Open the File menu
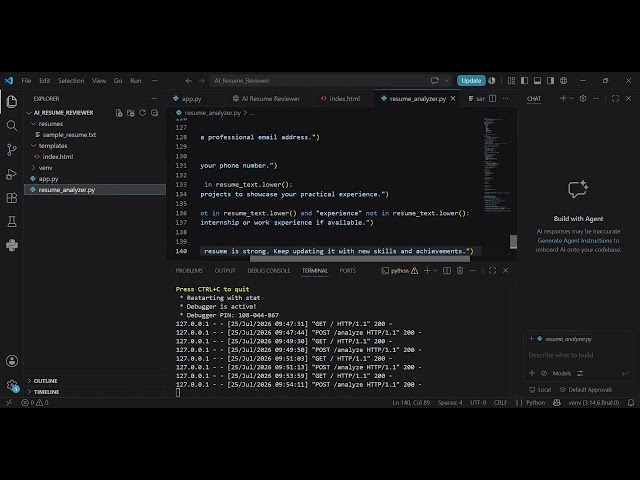640x480 pixels. click(26, 81)
